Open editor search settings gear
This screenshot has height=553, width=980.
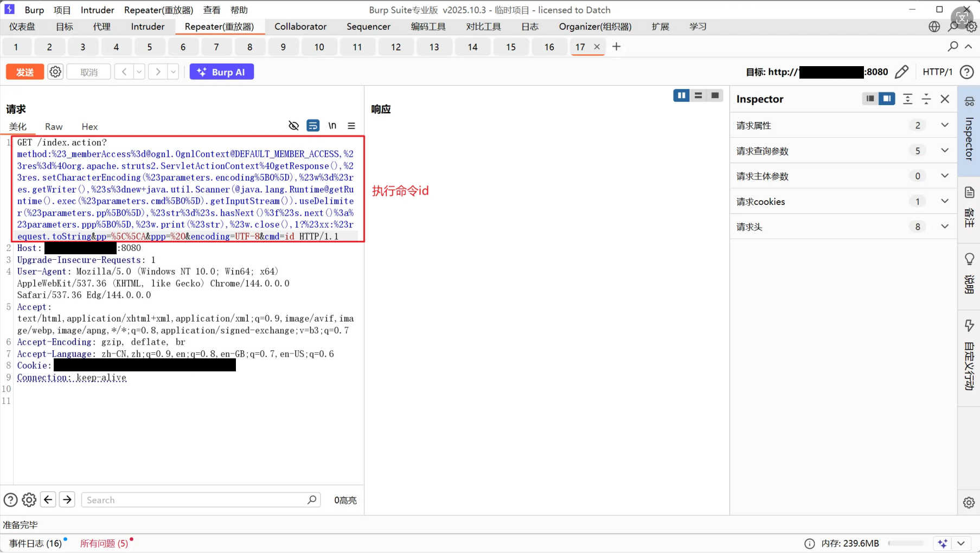point(29,500)
